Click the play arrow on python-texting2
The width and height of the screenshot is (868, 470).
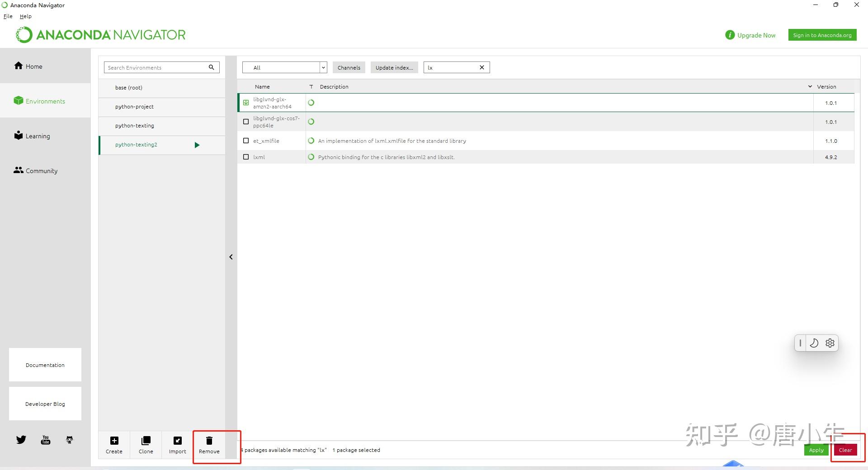(197, 145)
